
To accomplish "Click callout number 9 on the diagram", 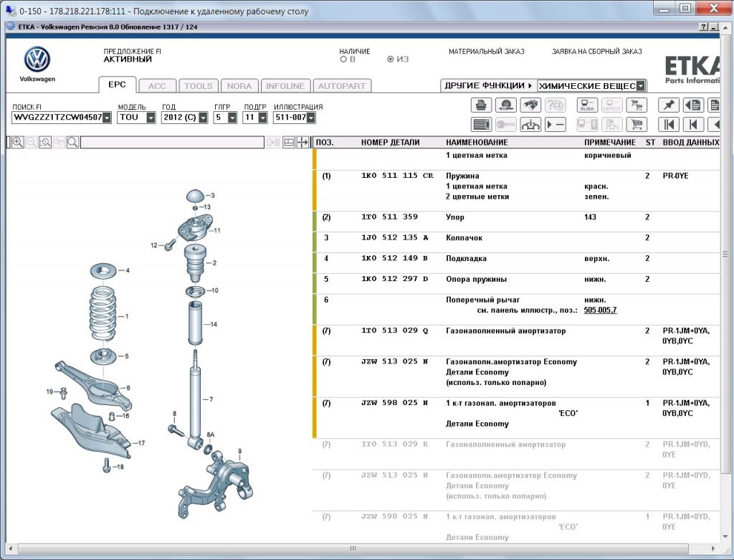I will (239, 452).
